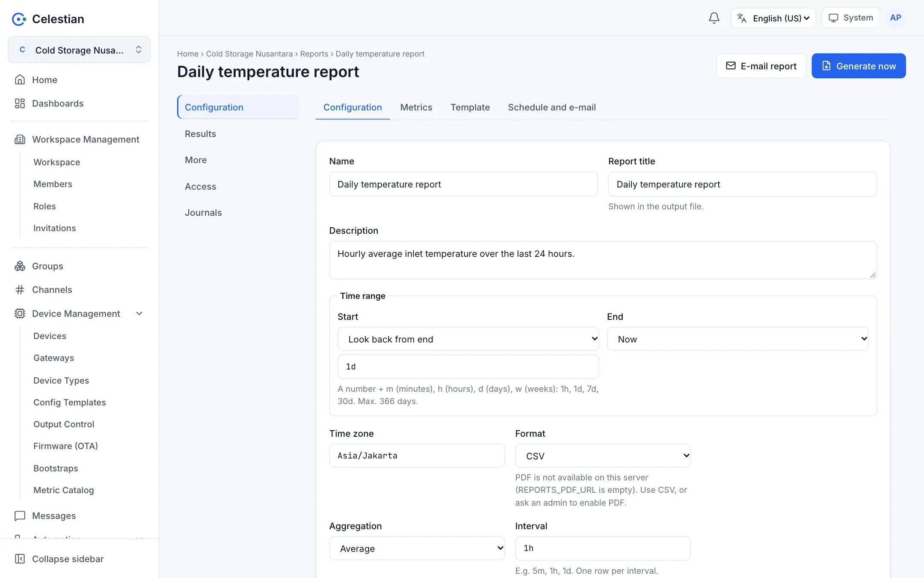The image size is (924, 578).
Task: Open the Cold Storage Nusantara breadcrumb link
Action: point(249,54)
